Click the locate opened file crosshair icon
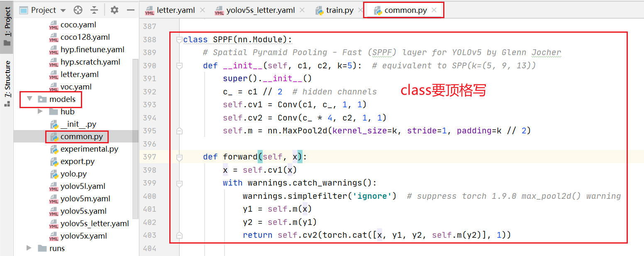 coord(78,10)
